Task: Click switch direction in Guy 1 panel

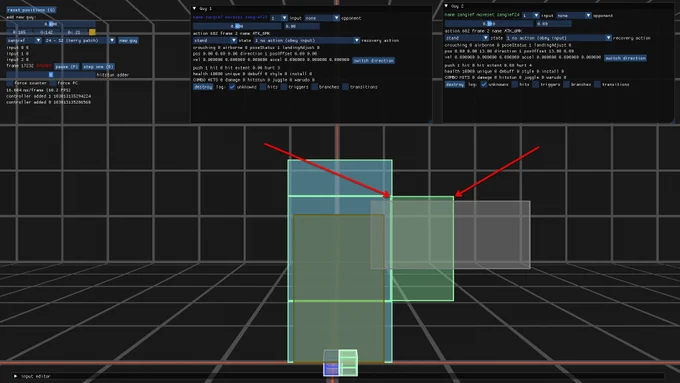Action: (x=373, y=61)
